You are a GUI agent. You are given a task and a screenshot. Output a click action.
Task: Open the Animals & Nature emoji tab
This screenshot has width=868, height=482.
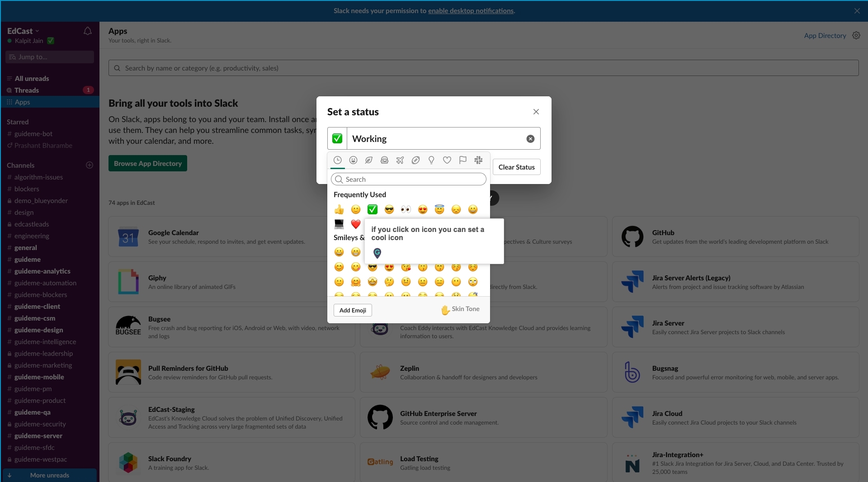point(369,160)
